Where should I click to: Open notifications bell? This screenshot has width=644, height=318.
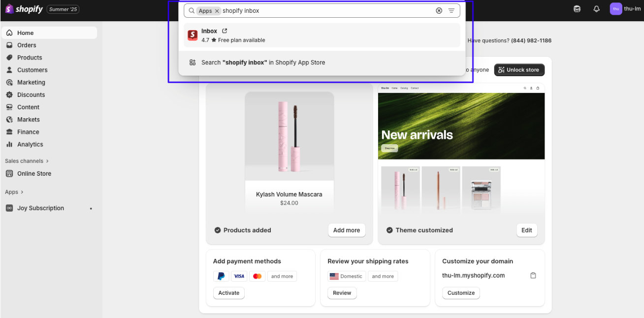[x=597, y=9]
